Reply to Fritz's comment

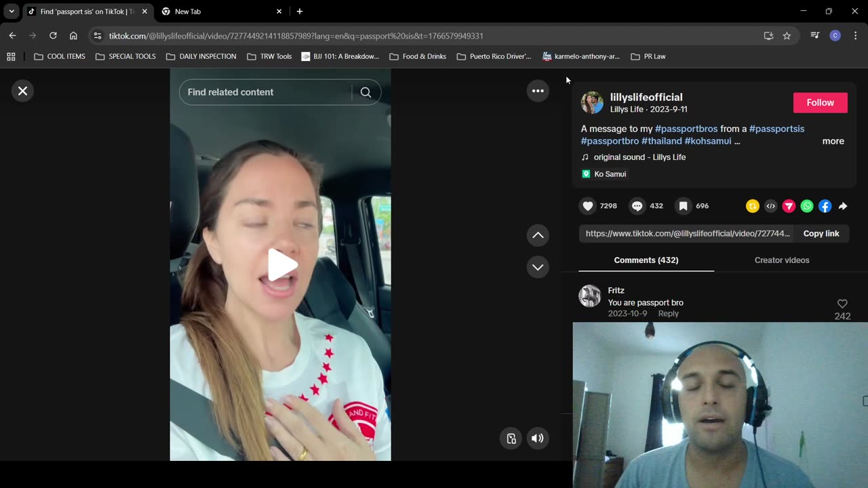pyautogui.click(x=668, y=313)
